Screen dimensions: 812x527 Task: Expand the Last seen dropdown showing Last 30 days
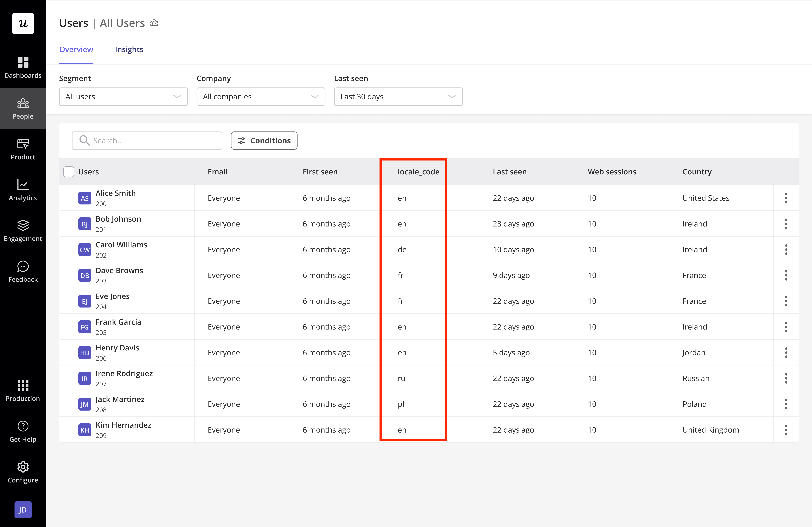pyautogui.click(x=398, y=96)
